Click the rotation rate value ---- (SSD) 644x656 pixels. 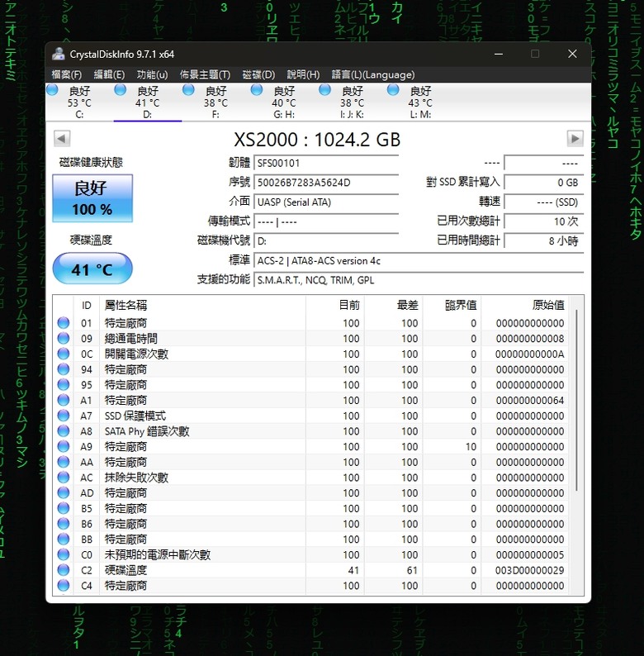click(543, 202)
